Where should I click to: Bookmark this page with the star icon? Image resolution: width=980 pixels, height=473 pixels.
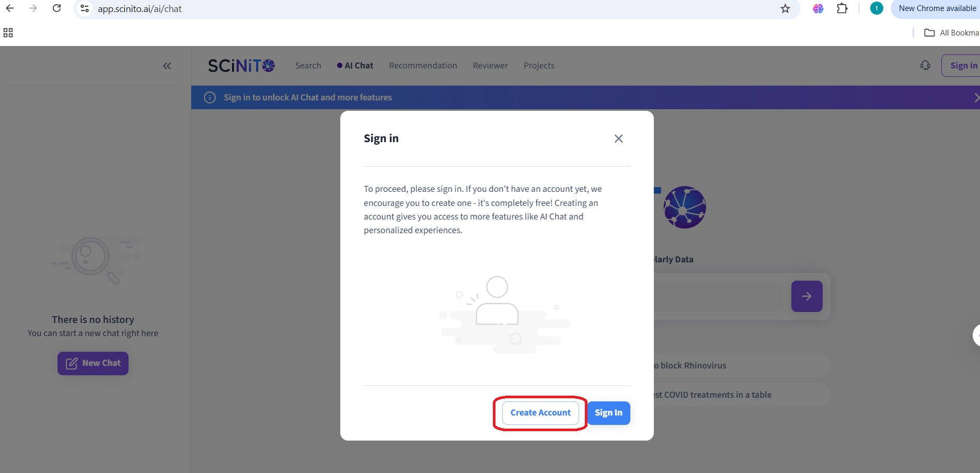click(785, 8)
